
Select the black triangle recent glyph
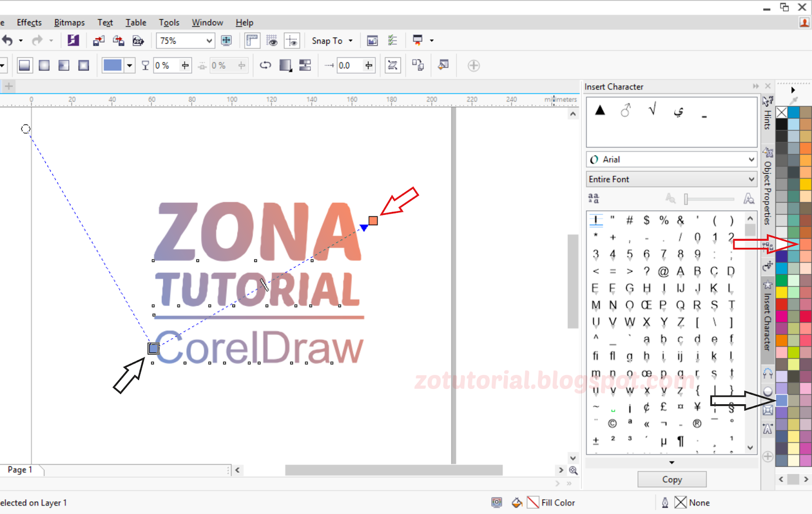[x=600, y=110]
